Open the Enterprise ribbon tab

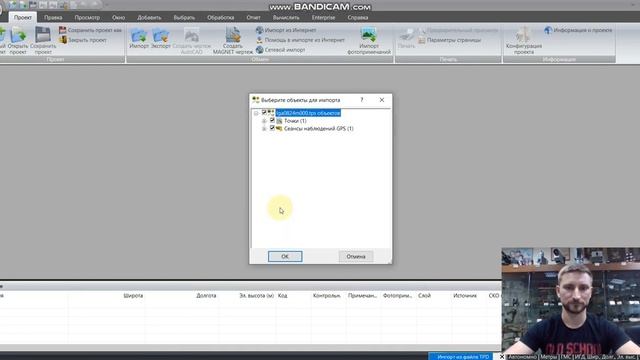[323, 18]
